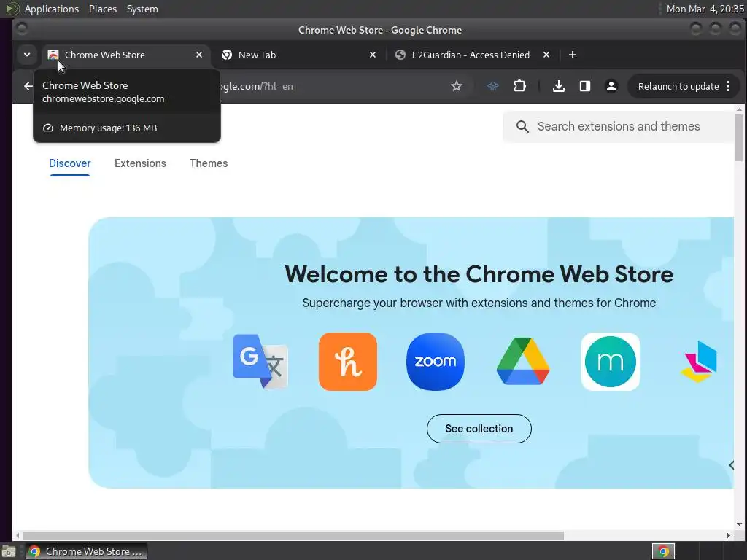Screen dimensions: 747x560
Task: Close the E2Guardian - Access Denied tab
Action: tap(546, 55)
